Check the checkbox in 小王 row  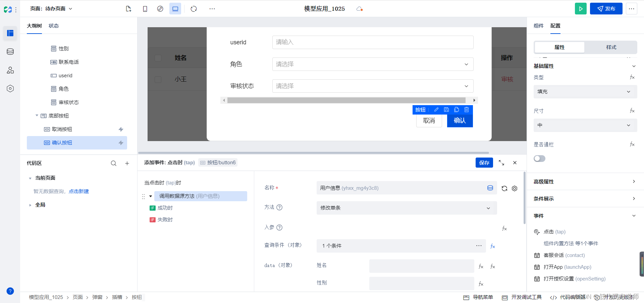coord(158,79)
